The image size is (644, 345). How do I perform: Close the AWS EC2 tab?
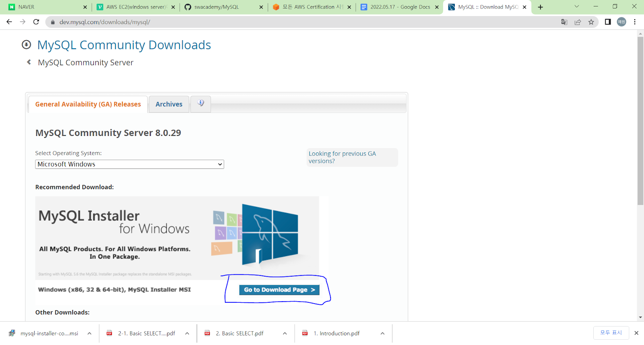pyautogui.click(x=173, y=7)
